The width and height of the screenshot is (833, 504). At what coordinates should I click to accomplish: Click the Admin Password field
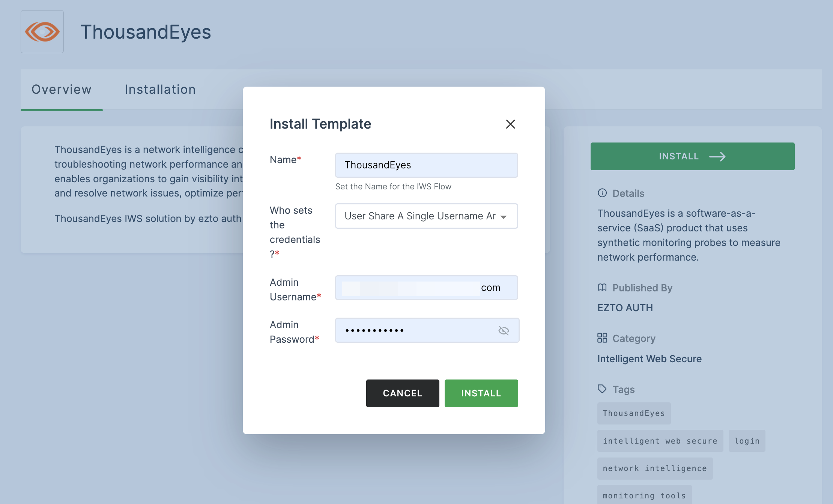[427, 330]
